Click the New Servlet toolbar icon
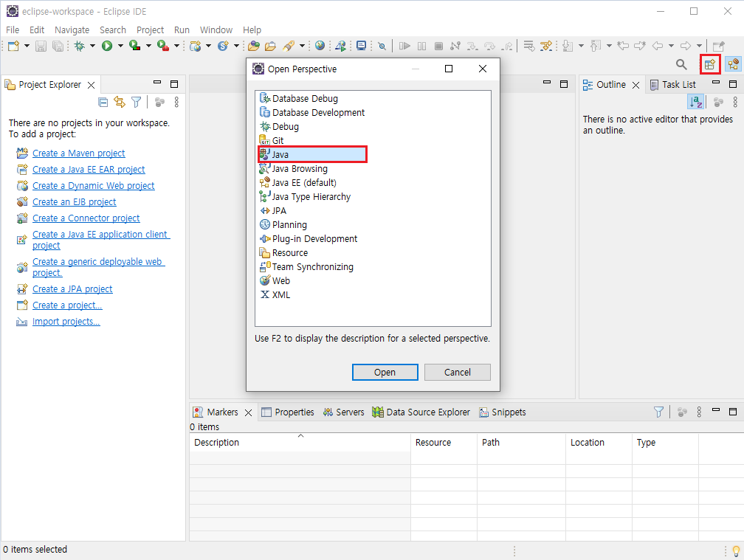 click(x=223, y=46)
